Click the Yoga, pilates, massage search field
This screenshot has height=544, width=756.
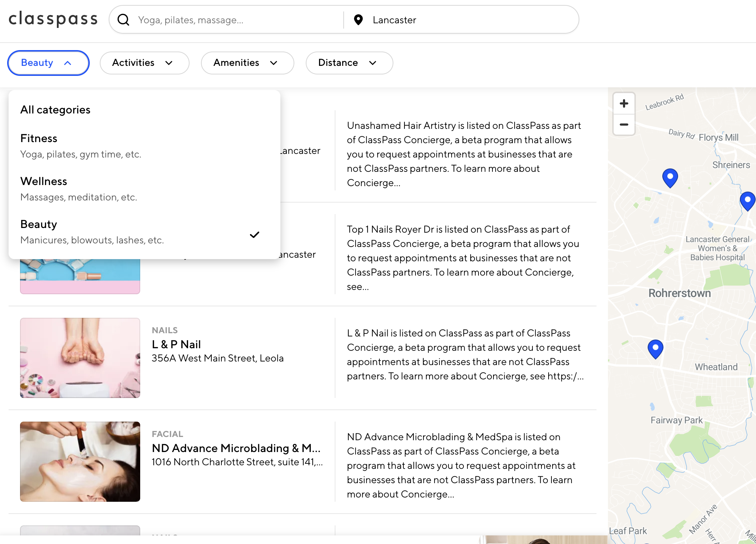tap(236, 20)
